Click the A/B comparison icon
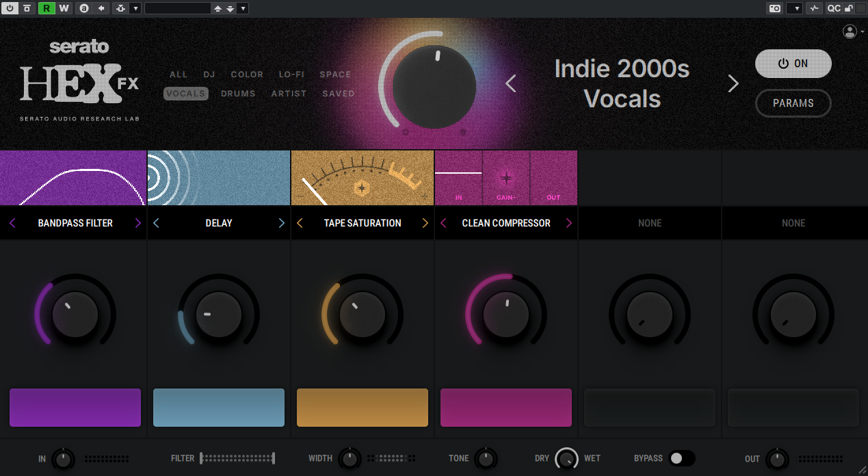This screenshot has width=868, height=476. click(84, 8)
